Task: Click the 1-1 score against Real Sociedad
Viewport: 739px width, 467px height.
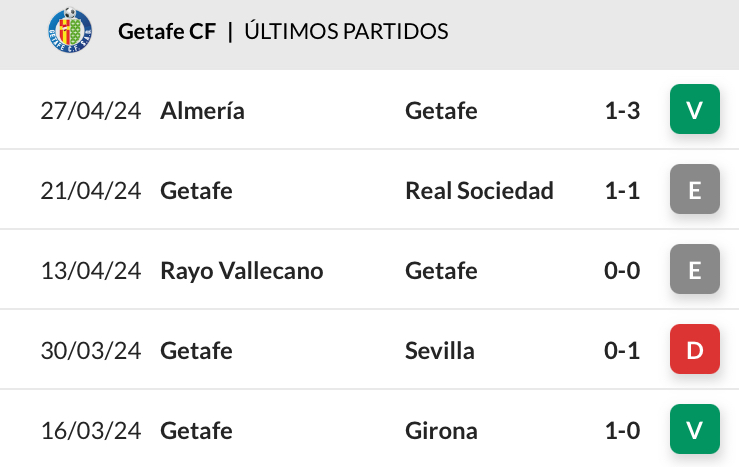Action: (x=623, y=191)
